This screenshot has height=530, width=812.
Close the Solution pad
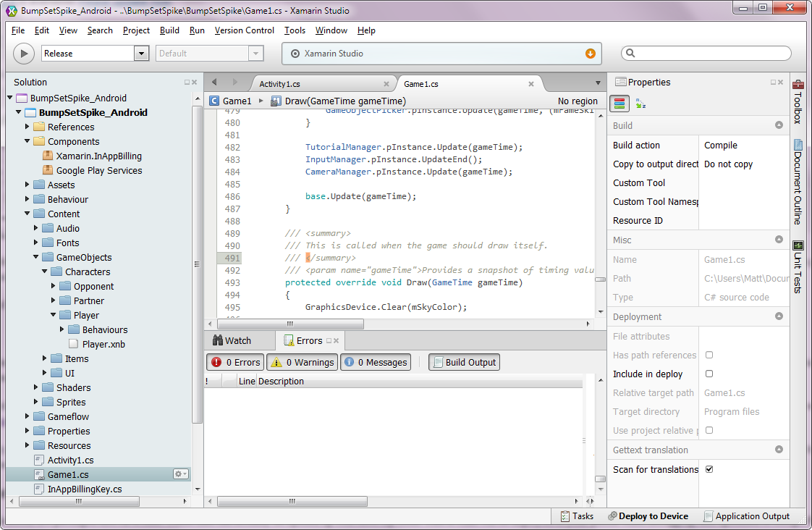point(195,83)
